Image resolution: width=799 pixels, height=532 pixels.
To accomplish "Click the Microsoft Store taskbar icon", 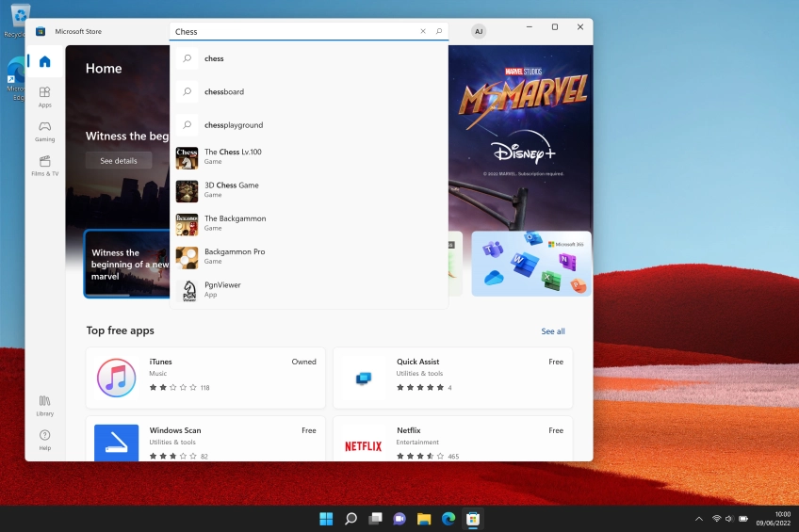I will point(473,519).
